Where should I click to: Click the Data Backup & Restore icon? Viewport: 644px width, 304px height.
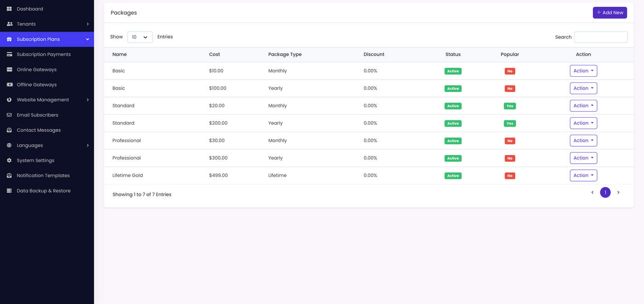click(9, 191)
